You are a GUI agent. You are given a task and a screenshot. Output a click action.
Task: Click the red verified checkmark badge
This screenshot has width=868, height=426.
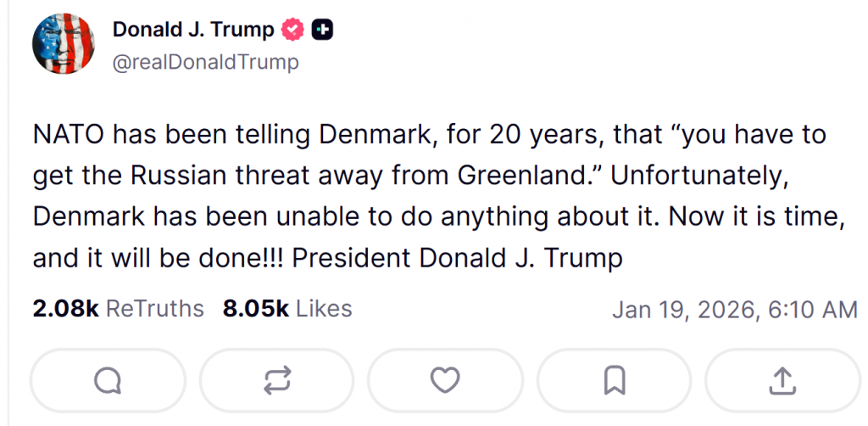(292, 30)
